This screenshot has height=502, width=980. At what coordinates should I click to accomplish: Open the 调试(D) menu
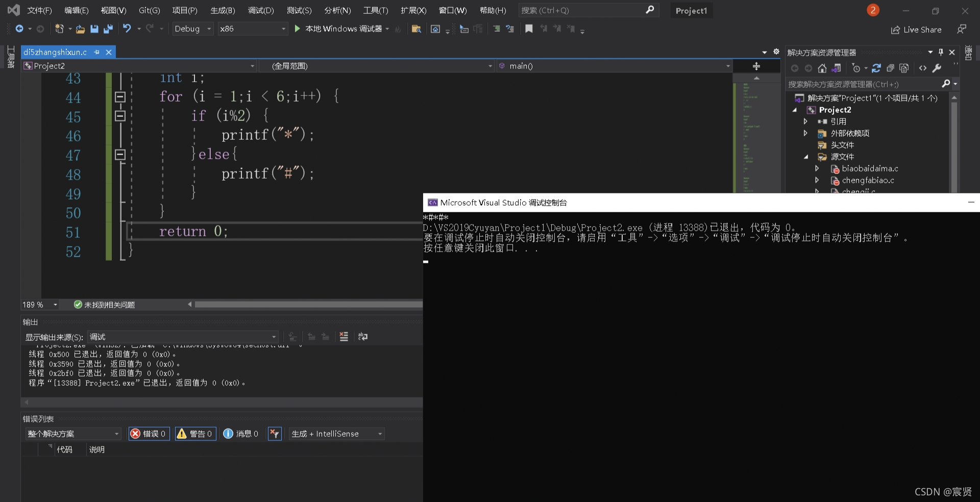(x=261, y=10)
